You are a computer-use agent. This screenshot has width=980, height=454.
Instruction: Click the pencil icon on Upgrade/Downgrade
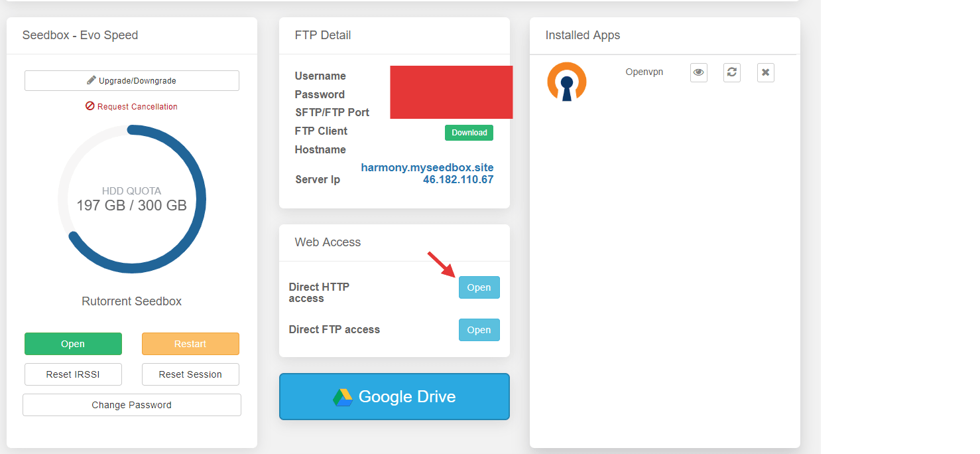92,80
